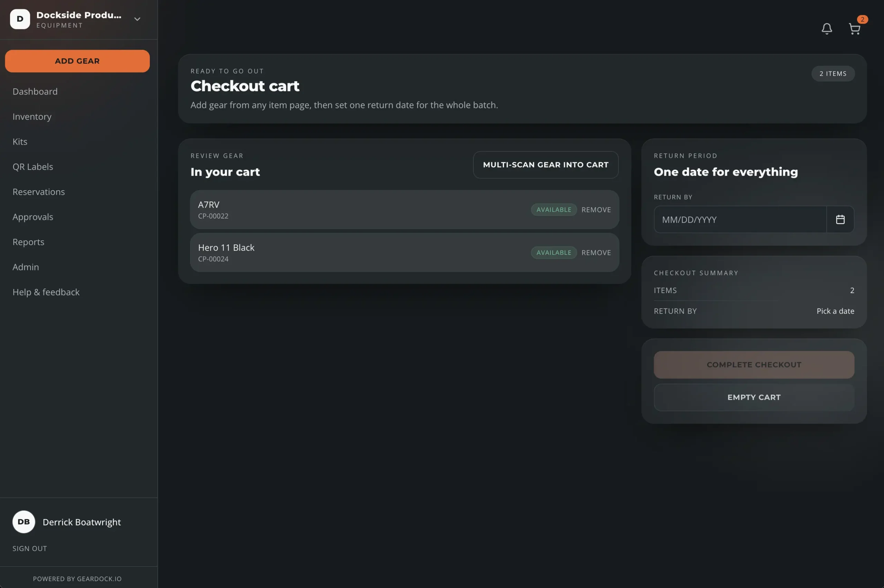The height and width of the screenshot is (588, 884).
Task: Remove Hero 11 Black from cart
Action: coord(596,253)
